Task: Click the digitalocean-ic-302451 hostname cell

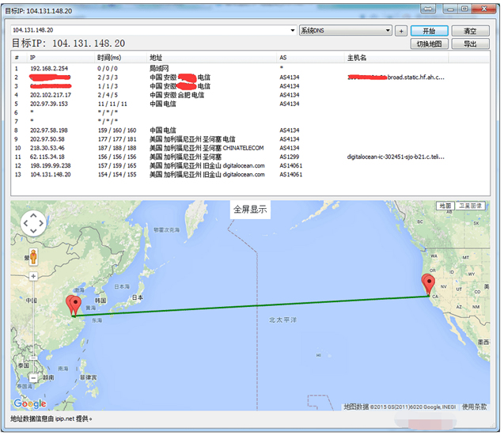Action: (x=396, y=157)
